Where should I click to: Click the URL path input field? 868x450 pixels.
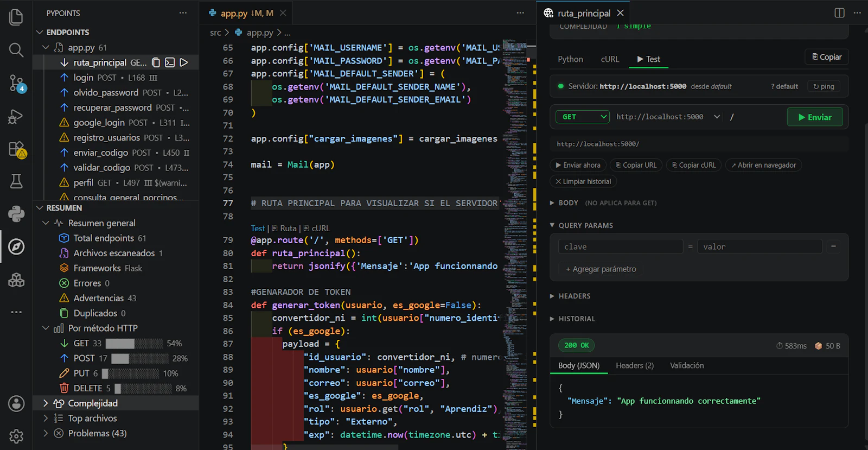click(x=755, y=117)
